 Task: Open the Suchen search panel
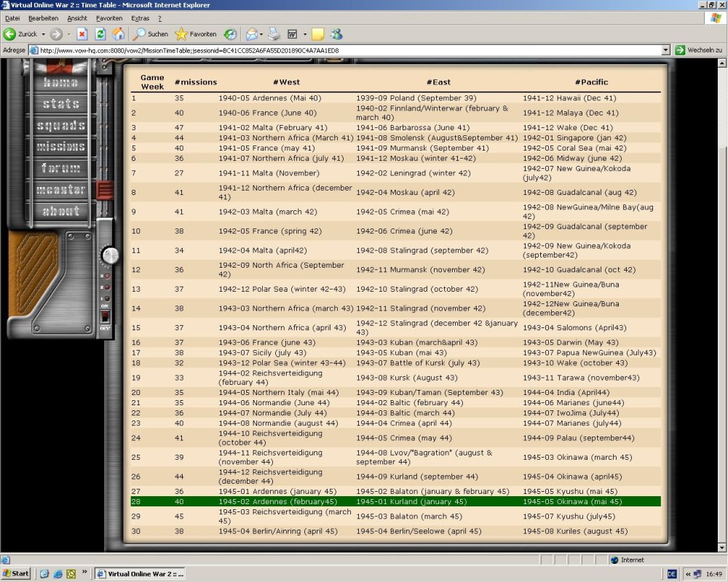tap(150, 33)
